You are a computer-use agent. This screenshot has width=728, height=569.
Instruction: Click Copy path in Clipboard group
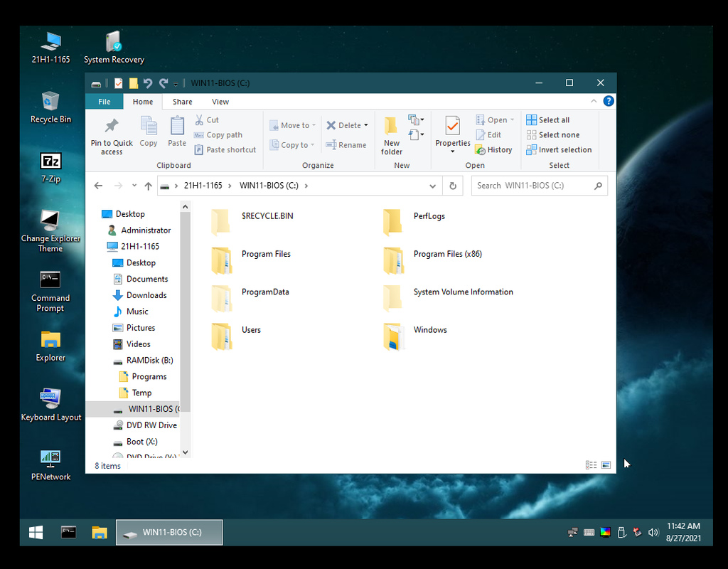(218, 134)
